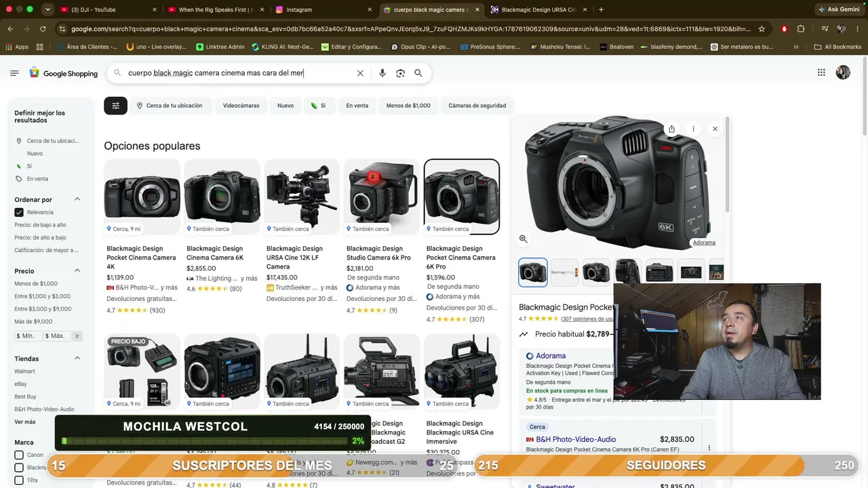The height and width of the screenshot is (488, 868).
Task: Click the page vertical scrollbar
Action: (863, 95)
